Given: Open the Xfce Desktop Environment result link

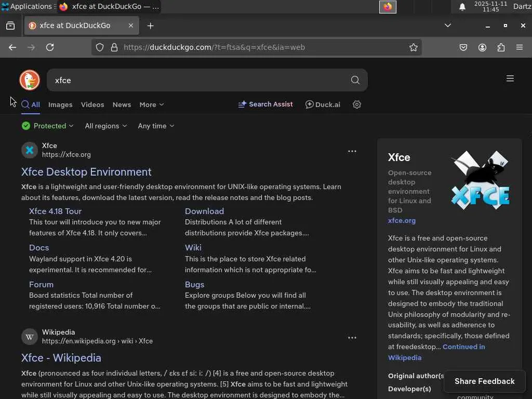Looking at the screenshot, I should [86, 172].
